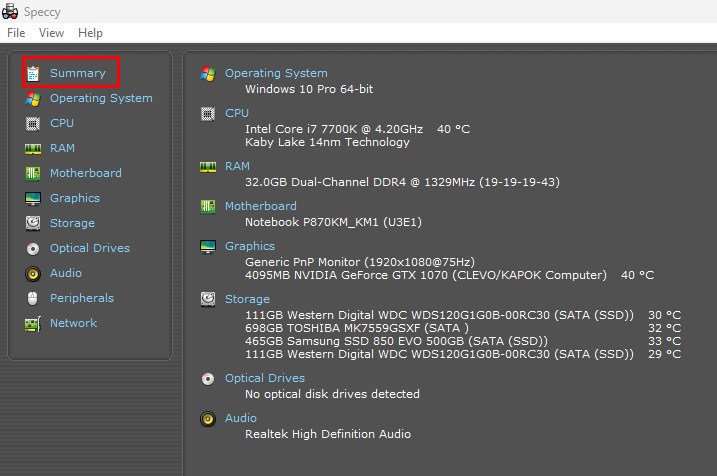Switch to the RAM sidebar section
Screen dimensions: 717x476
pyautogui.click(x=62, y=148)
